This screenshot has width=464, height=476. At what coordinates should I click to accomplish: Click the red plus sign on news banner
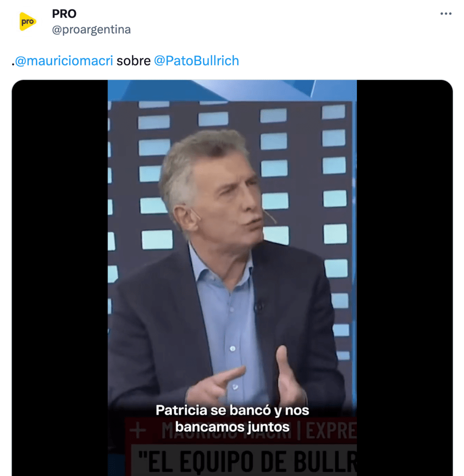pos(138,430)
